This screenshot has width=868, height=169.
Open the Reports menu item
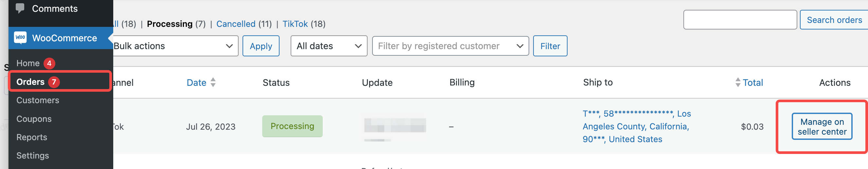(32, 137)
